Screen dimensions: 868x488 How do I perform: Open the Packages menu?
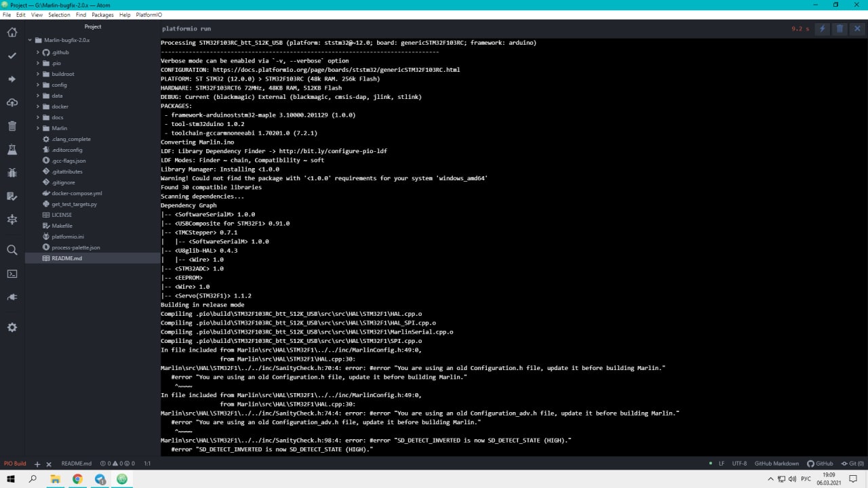point(102,14)
